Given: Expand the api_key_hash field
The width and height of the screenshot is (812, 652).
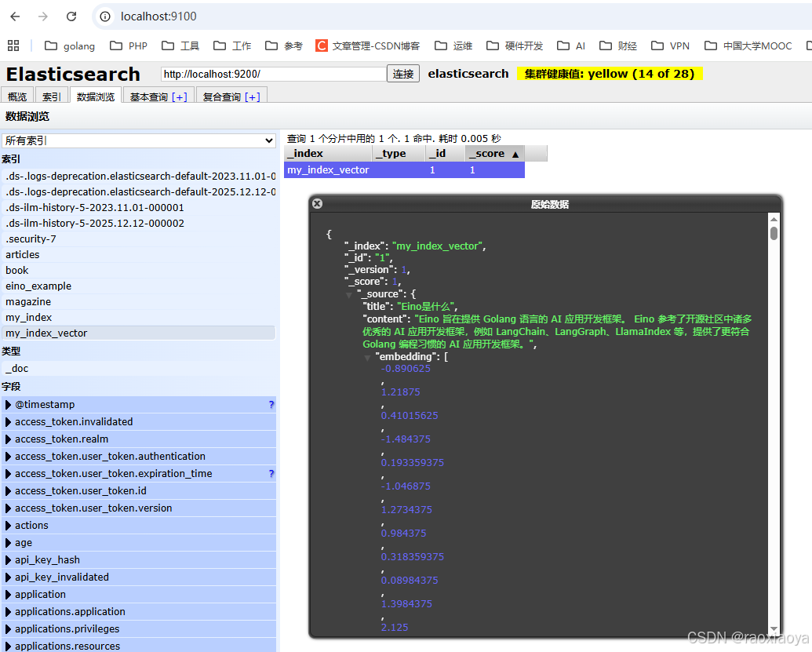Looking at the screenshot, I should tap(9, 560).
